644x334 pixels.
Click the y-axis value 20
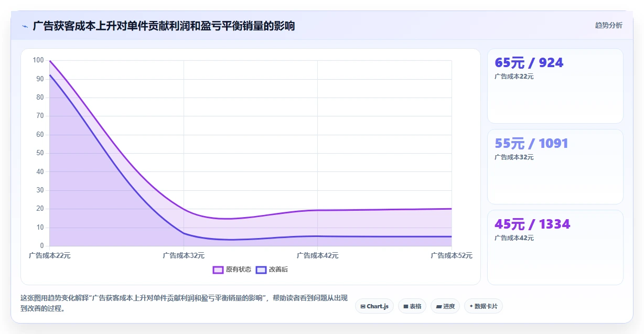click(x=40, y=209)
